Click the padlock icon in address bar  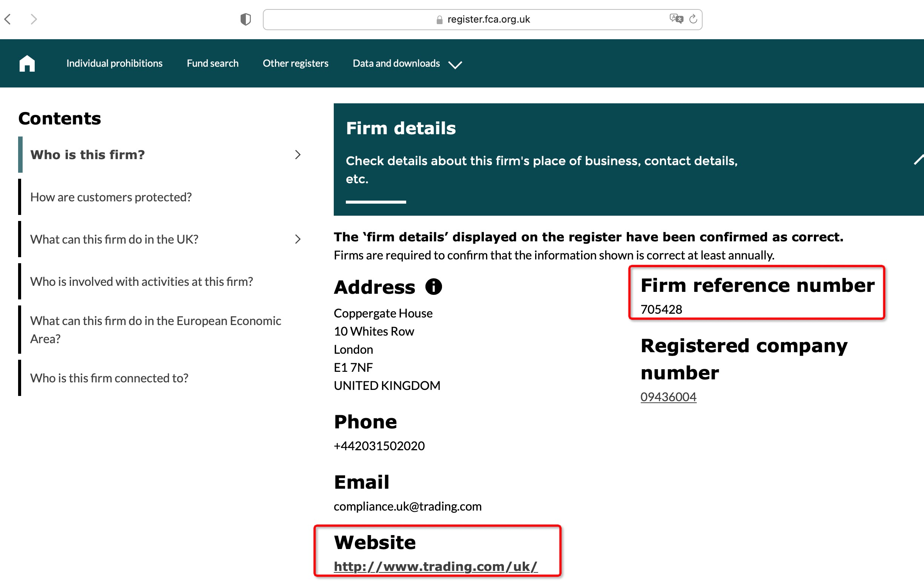[x=439, y=20]
